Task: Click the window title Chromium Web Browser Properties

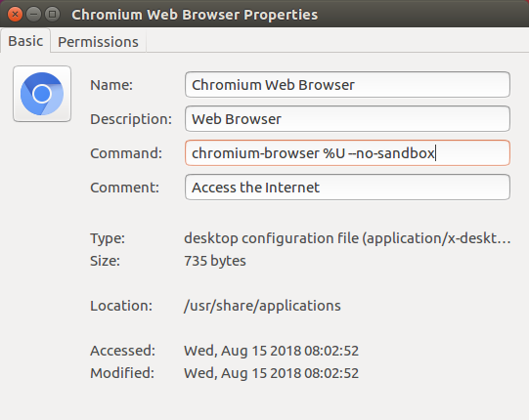Action: [195, 15]
